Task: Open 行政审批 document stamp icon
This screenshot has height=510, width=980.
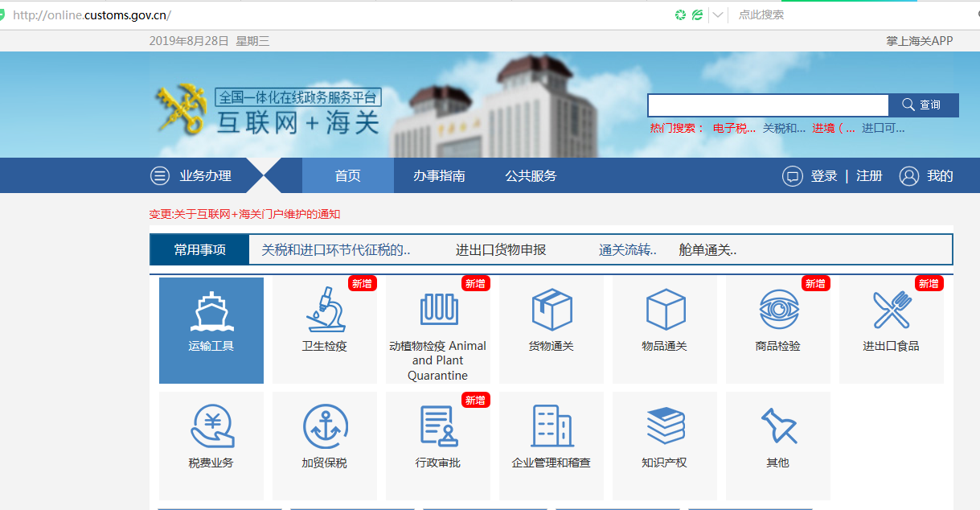Action: 438,426
